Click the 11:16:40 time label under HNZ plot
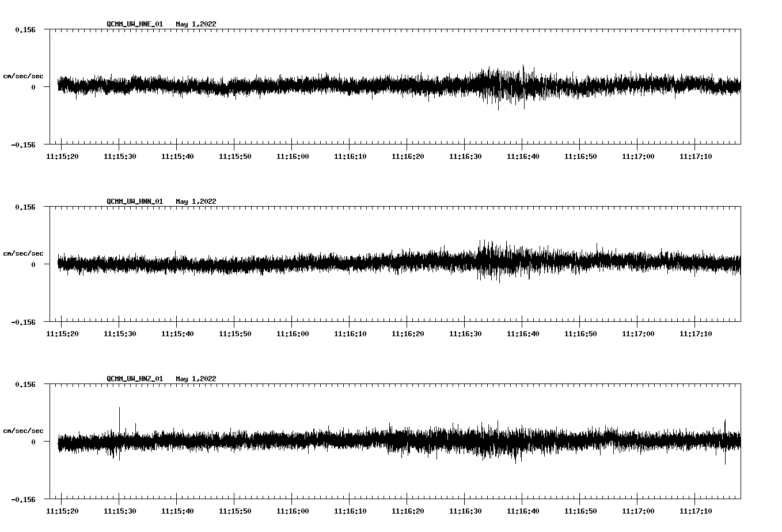782x532 pixels. click(523, 511)
